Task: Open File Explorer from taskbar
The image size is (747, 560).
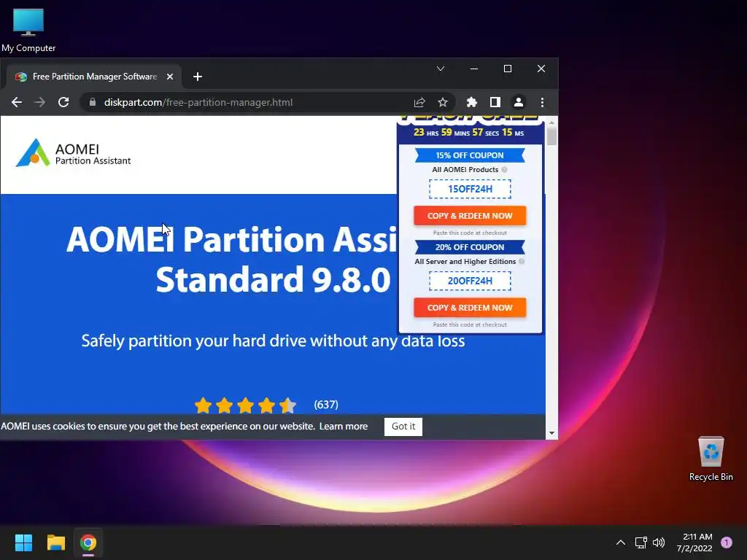Action: pyautogui.click(x=55, y=542)
